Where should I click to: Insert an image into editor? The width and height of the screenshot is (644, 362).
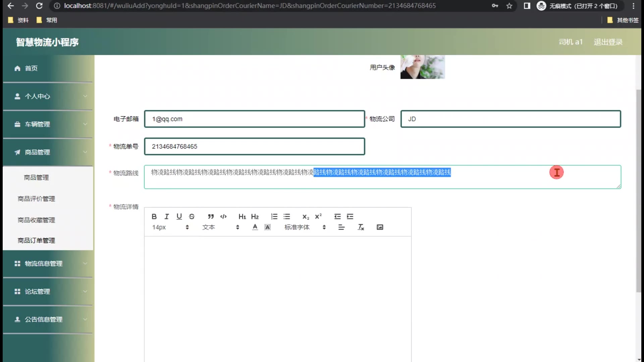click(380, 227)
